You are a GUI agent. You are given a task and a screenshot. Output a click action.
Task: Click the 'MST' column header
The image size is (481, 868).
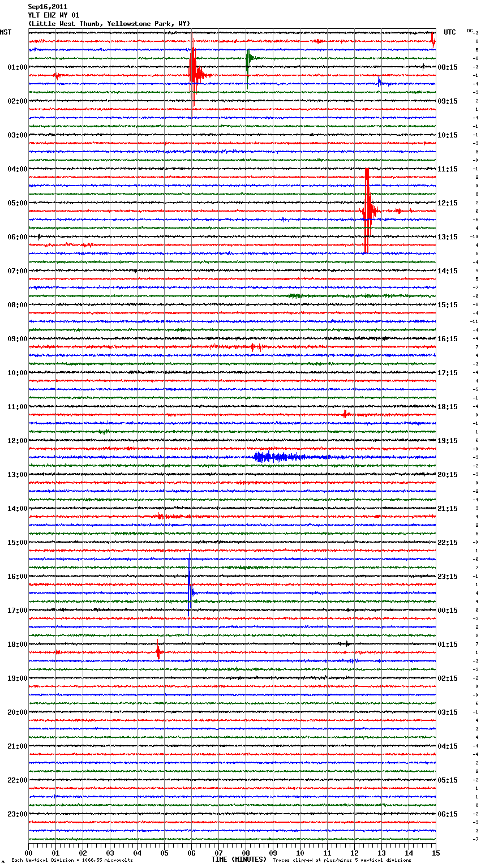click(x=6, y=32)
